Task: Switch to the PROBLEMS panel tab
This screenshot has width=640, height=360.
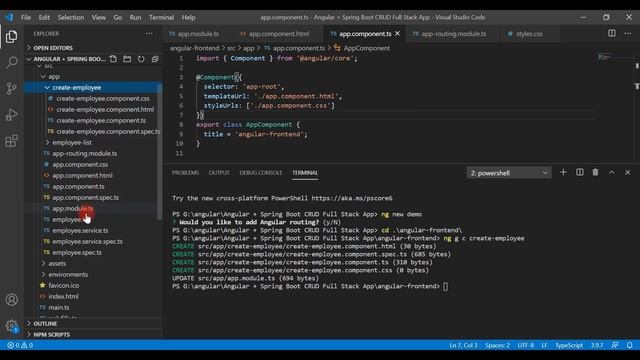Action: click(x=185, y=173)
